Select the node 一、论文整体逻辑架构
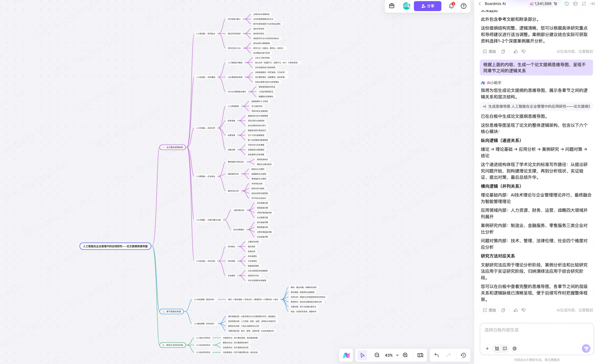 [172, 147]
